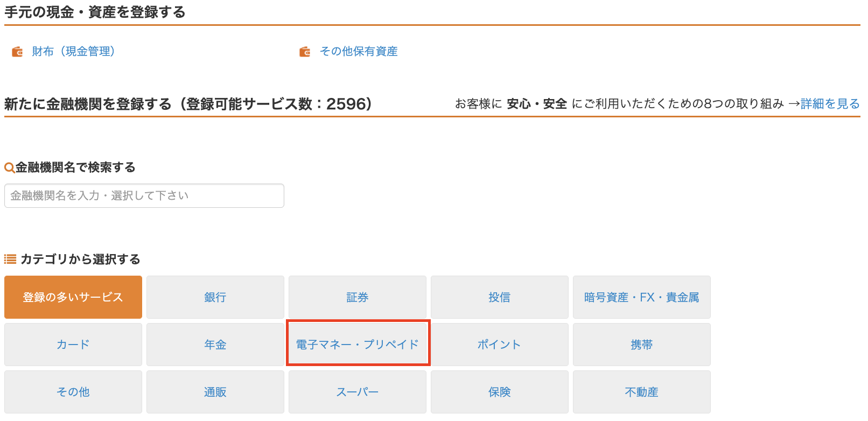The width and height of the screenshot is (868, 421).
Task: Select the 銀行 category
Action: [x=215, y=297]
